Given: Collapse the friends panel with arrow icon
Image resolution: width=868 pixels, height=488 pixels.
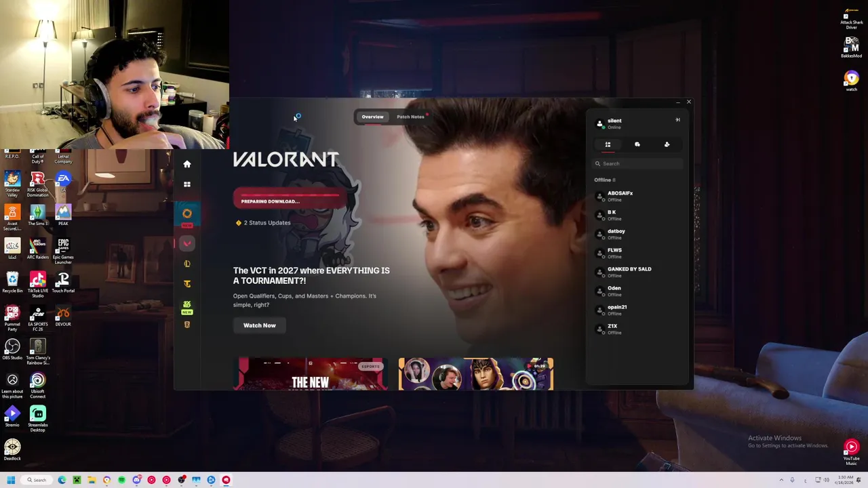Looking at the screenshot, I should pos(677,120).
